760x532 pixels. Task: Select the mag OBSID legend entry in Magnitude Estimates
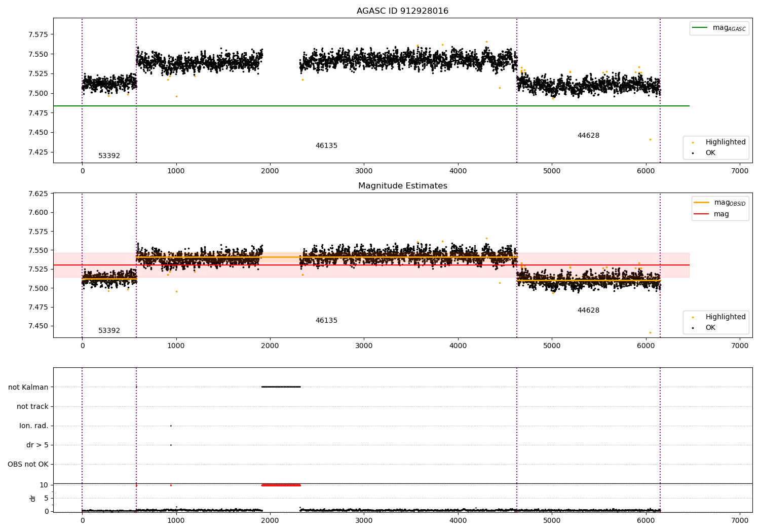coord(719,203)
